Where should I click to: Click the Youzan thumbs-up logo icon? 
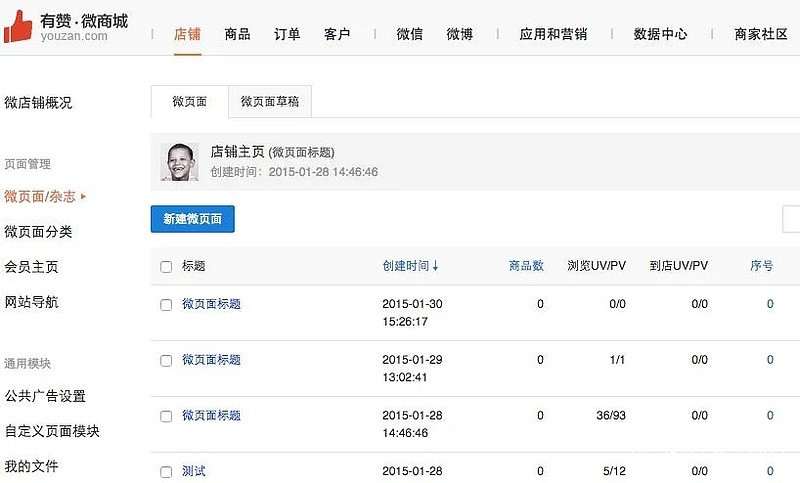tap(18, 27)
